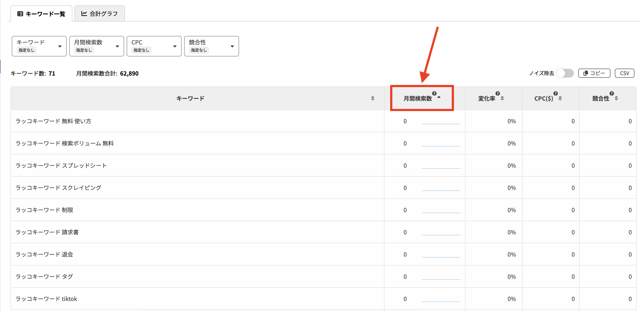Expand the 競合性 filter dropdown
This screenshot has height=311, width=644.
[x=211, y=46]
